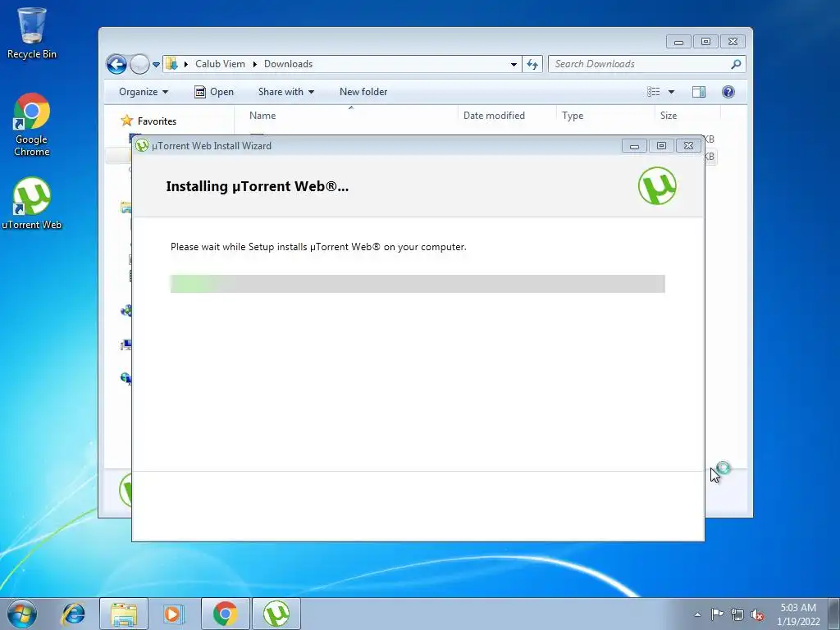Close the µTorrent Web Install Wizard

click(688, 146)
